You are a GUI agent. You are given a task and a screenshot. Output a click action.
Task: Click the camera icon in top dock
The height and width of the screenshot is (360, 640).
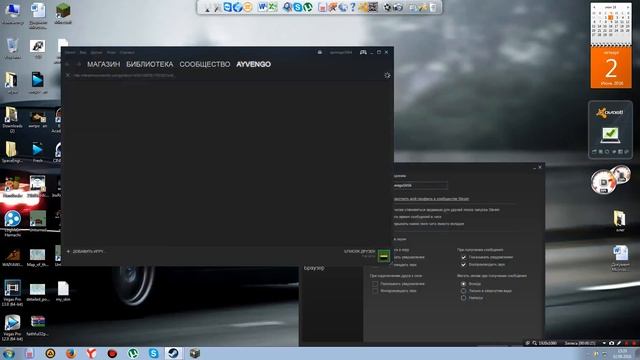click(x=397, y=7)
